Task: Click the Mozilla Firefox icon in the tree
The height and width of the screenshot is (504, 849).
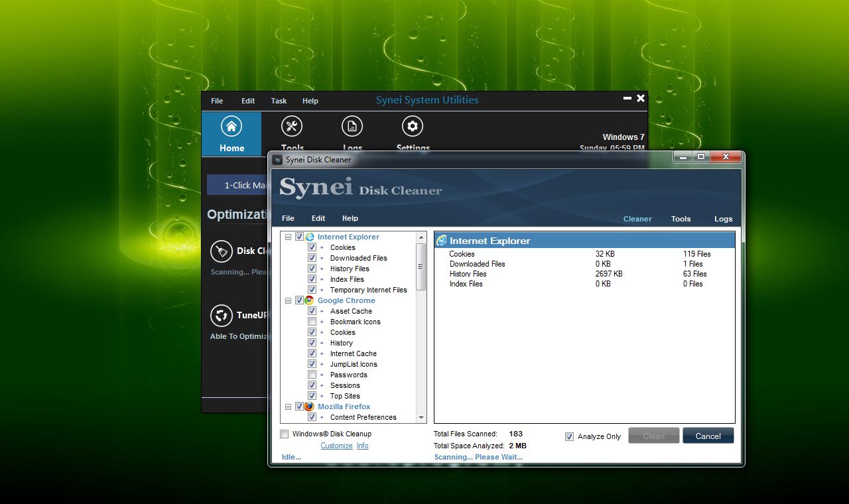Action: (x=310, y=407)
